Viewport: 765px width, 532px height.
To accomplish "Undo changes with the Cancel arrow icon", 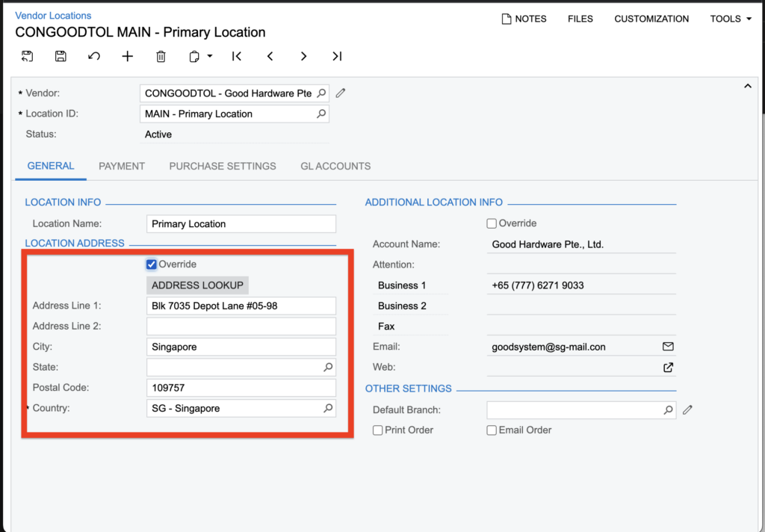I will pos(94,56).
